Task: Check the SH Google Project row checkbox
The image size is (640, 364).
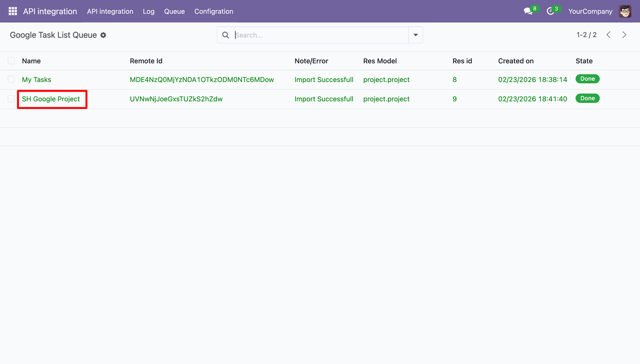Action: 11,99
